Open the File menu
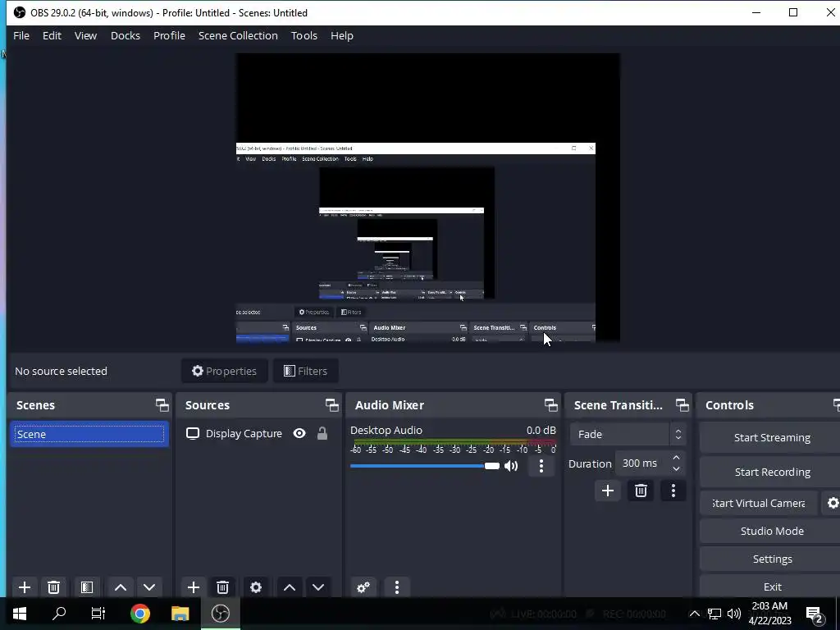Screen dimensions: 840x630 click(x=21, y=36)
